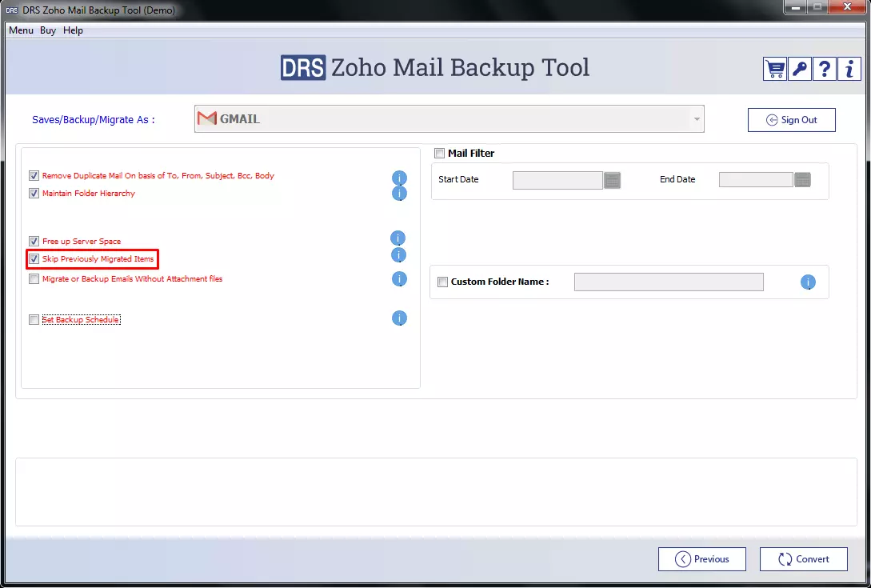This screenshot has width=871, height=588.
Task: Open the key activation icon
Action: pos(800,69)
